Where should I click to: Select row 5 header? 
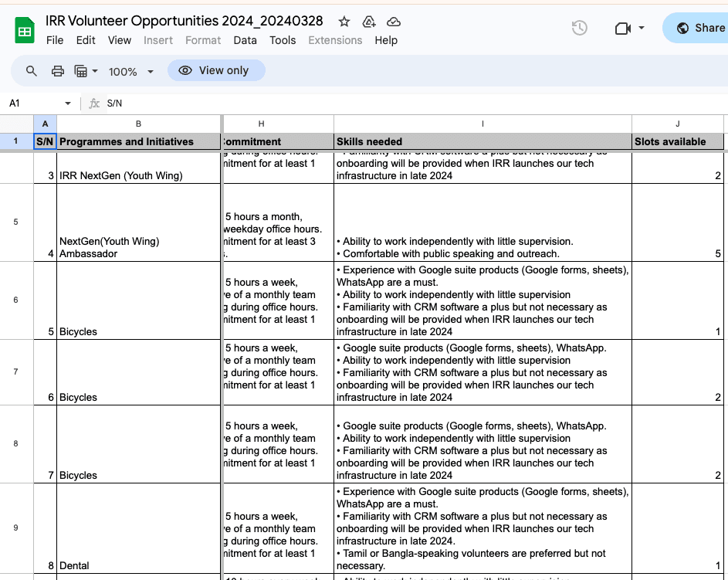click(x=16, y=222)
